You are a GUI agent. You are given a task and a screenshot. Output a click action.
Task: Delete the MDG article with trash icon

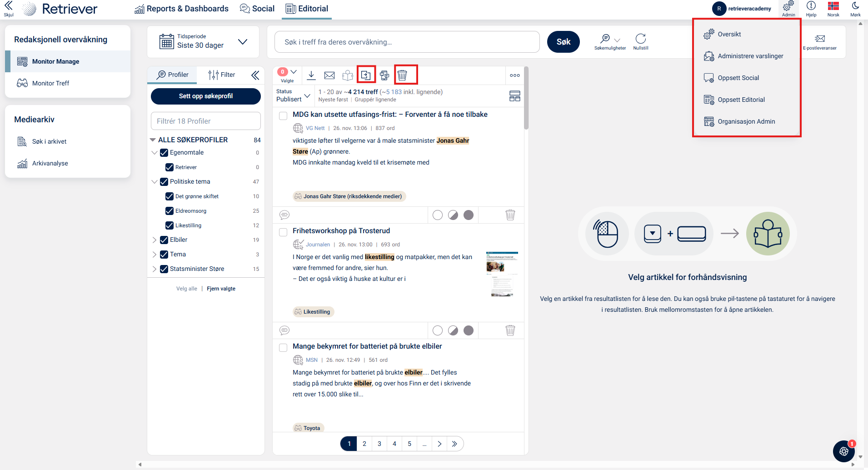(510, 215)
